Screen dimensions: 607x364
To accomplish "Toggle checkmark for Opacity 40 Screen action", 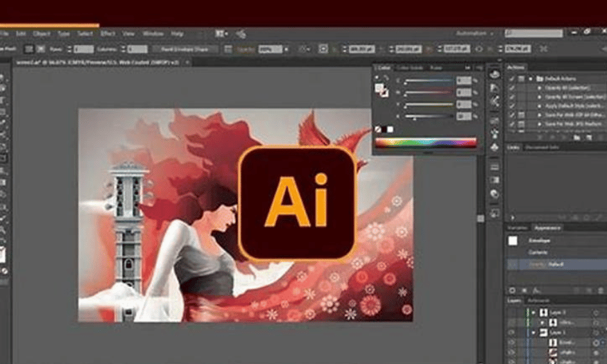I will pyautogui.click(x=512, y=96).
